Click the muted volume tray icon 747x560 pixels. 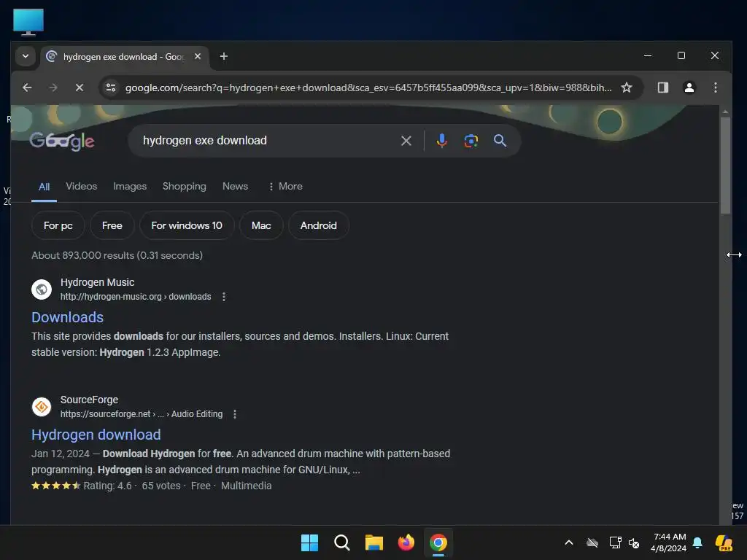click(x=634, y=542)
